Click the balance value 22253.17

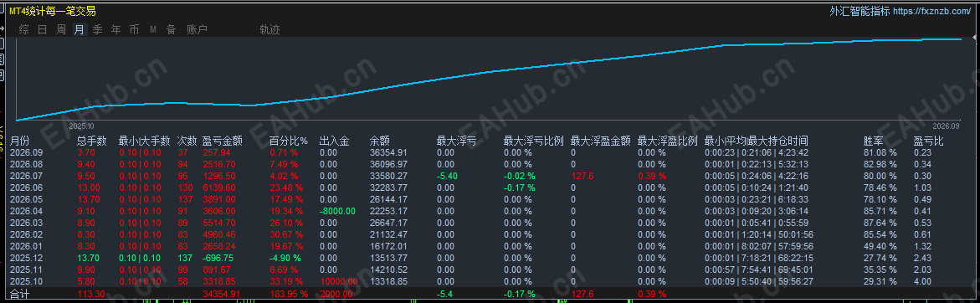388,211
